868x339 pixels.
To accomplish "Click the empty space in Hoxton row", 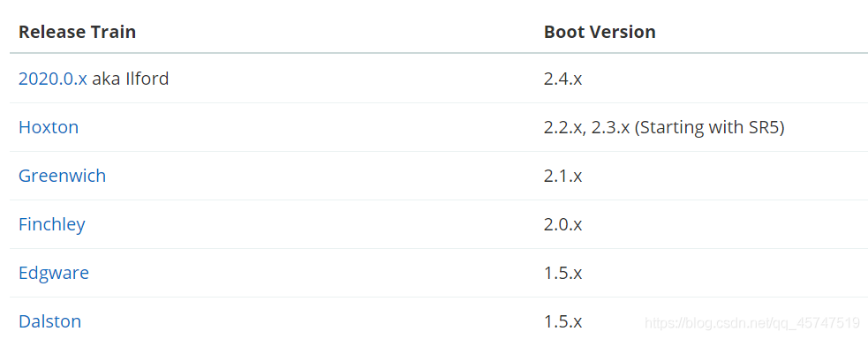I will (x=310, y=128).
